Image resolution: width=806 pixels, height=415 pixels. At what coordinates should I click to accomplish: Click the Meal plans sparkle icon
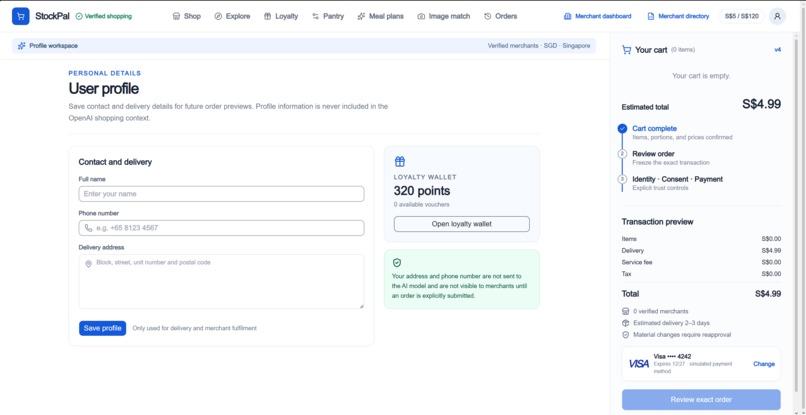[x=361, y=16]
